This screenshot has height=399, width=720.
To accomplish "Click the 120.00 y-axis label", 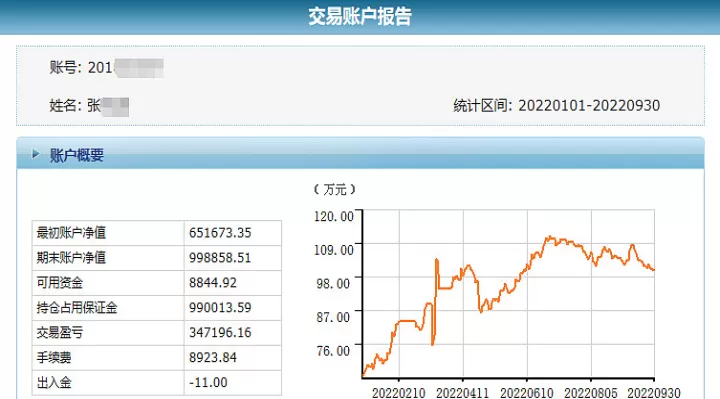I will tap(334, 216).
